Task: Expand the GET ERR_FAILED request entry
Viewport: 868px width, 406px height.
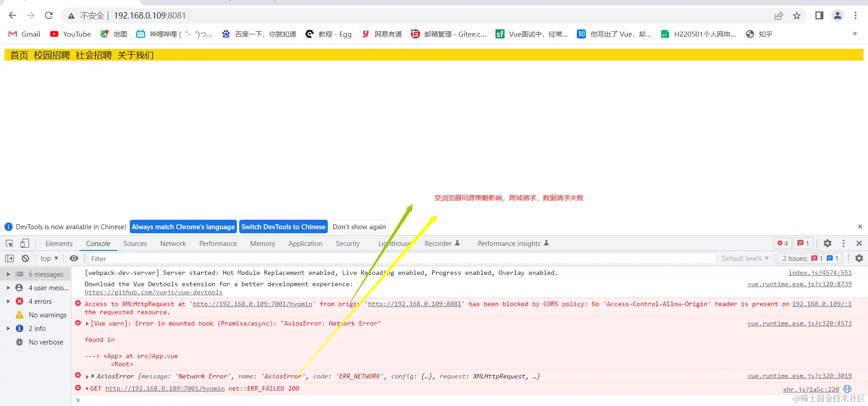Action: pos(87,388)
